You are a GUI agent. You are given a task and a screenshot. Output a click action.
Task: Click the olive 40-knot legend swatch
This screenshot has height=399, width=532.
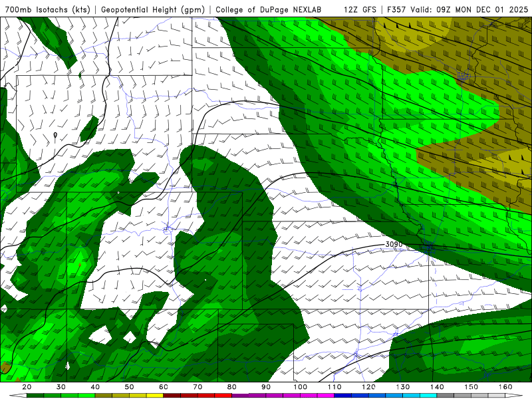(x=104, y=396)
